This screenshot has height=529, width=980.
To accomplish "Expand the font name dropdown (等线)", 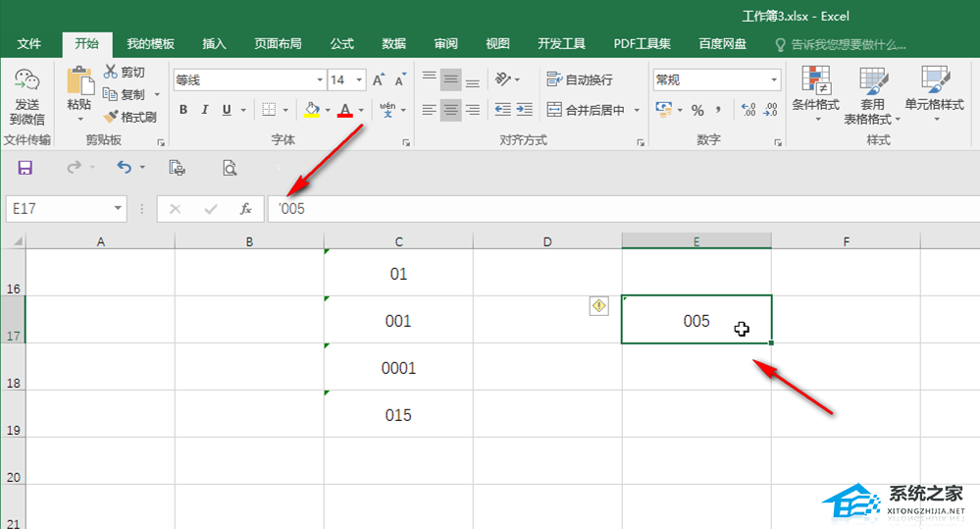I will (320, 80).
